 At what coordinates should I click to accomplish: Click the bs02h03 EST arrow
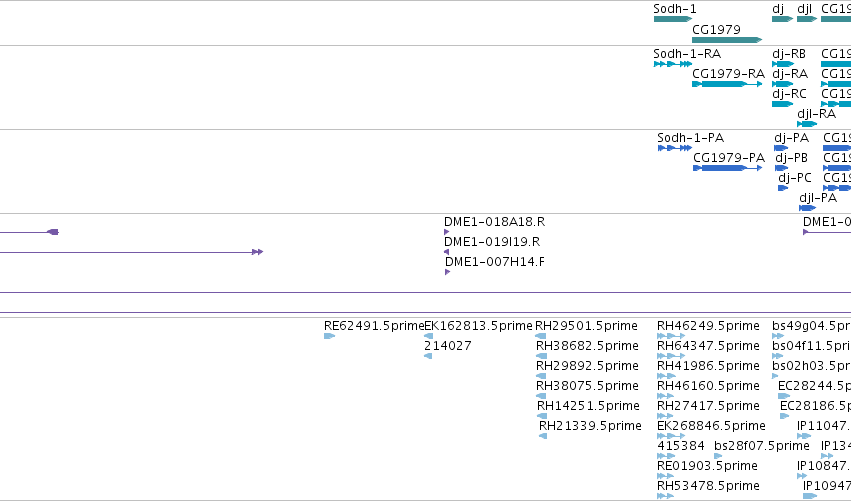777,376
